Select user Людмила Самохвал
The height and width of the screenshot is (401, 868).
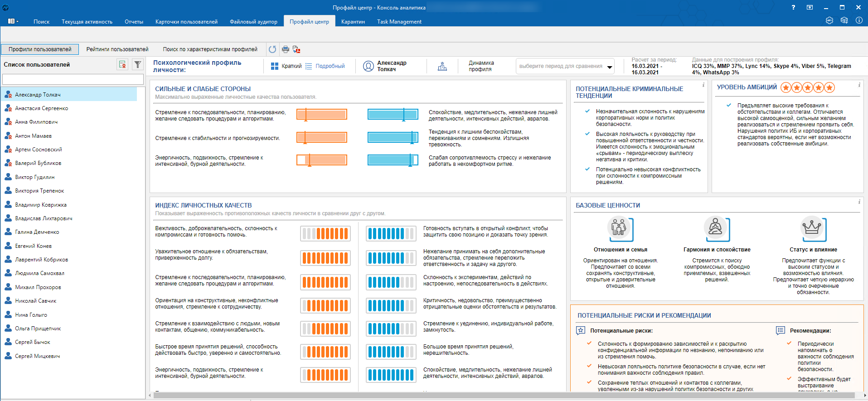[x=69, y=273]
